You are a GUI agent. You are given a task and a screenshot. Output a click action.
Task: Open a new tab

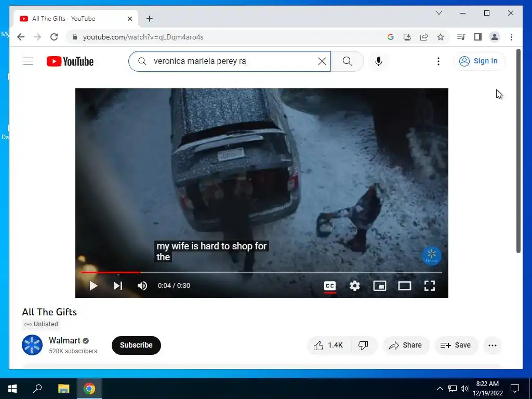click(150, 19)
